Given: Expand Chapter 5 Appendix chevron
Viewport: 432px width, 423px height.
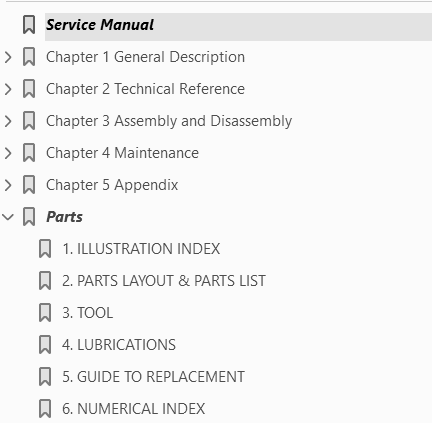Looking at the screenshot, I should coord(8,185).
